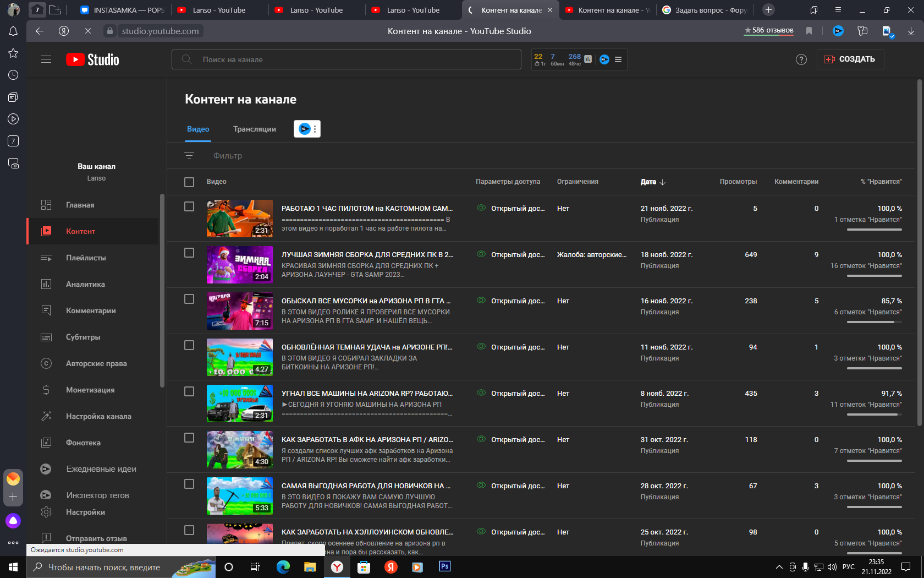Open title ОБЫСКАЛ ВСЕ МУСОРКИ на АРИЗОНА

point(367,301)
